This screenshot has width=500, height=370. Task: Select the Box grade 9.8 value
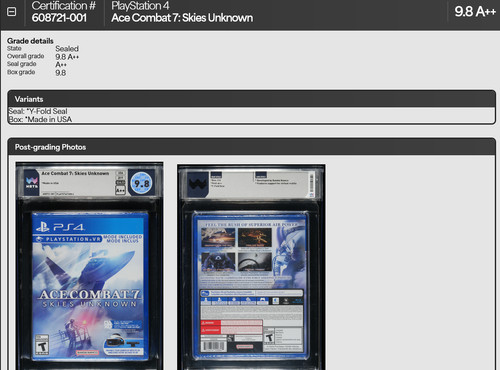tap(61, 73)
